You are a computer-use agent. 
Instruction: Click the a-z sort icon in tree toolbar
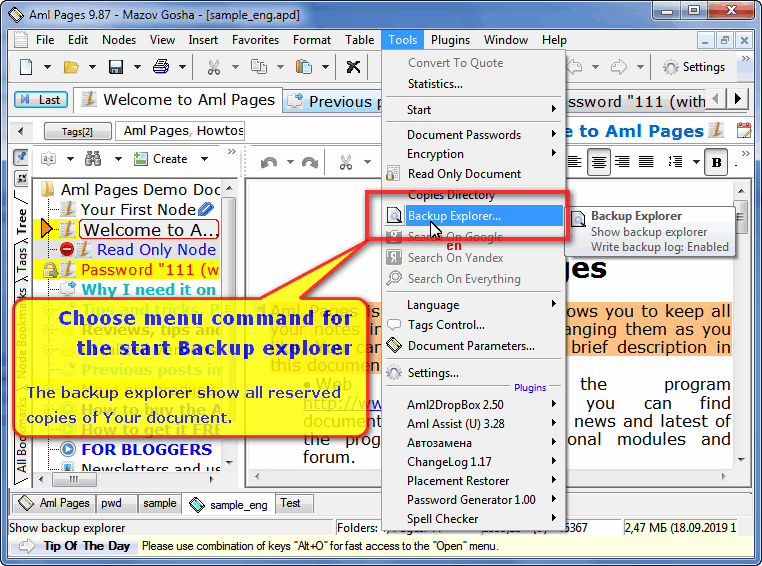tap(48, 158)
